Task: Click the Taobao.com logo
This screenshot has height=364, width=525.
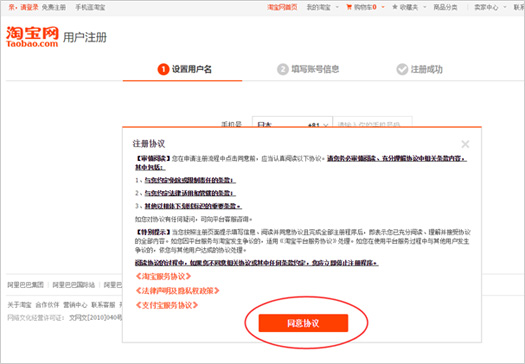Action: point(32,37)
